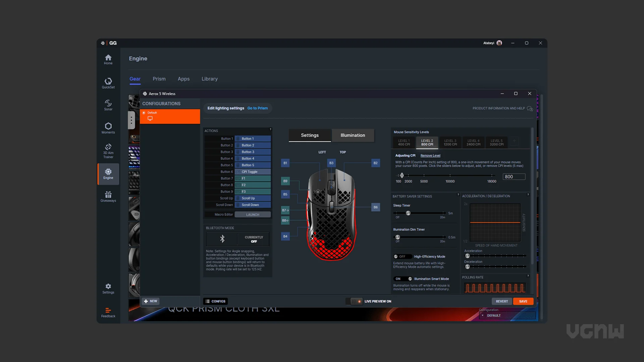Go to Moments in the sidebar
The height and width of the screenshot is (362, 644).
[108, 128]
